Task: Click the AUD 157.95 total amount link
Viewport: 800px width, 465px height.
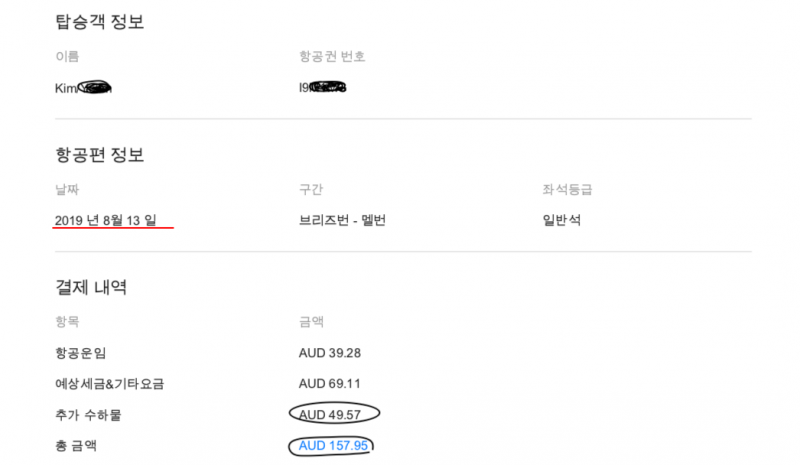Action: pos(333,446)
